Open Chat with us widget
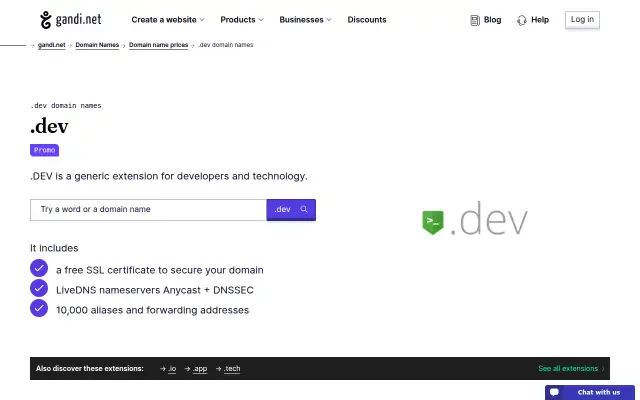 click(590, 392)
